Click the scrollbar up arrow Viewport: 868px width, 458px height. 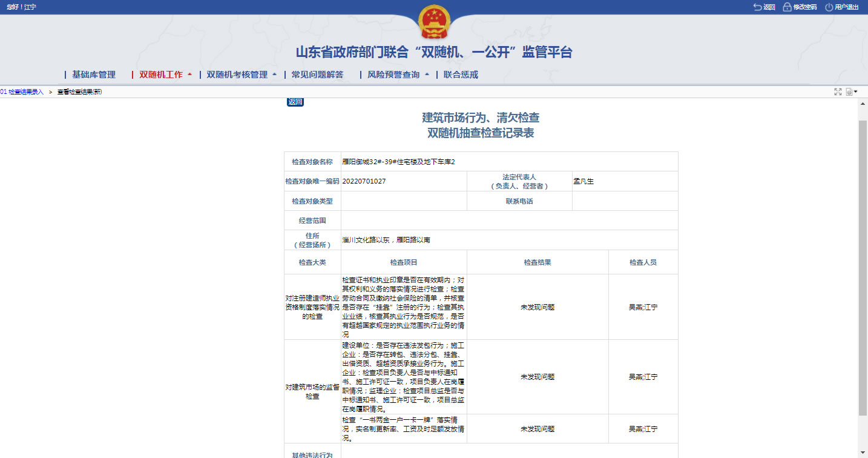(x=863, y=104)
